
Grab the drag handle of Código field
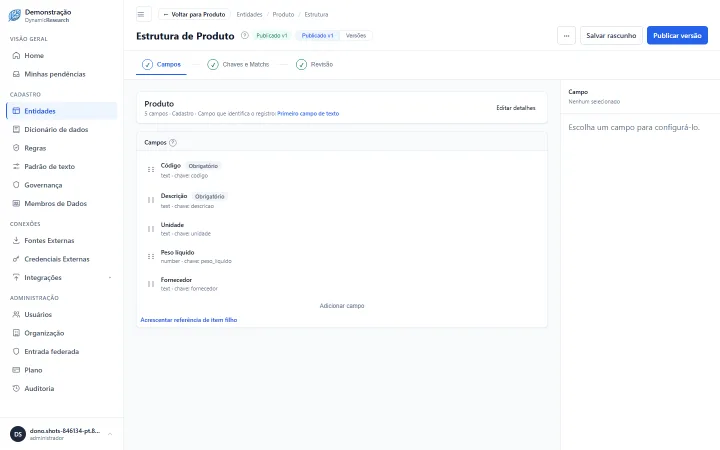pos(151,169)
